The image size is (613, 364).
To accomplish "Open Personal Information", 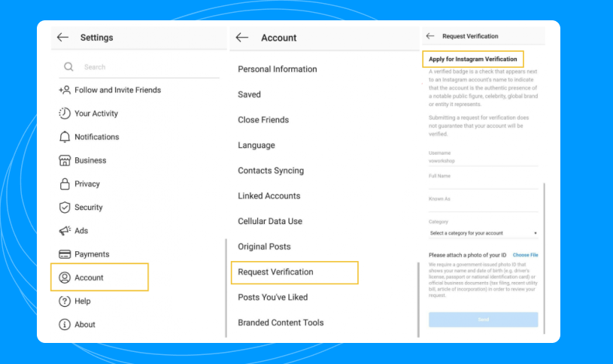I will [x=278, y=69].
